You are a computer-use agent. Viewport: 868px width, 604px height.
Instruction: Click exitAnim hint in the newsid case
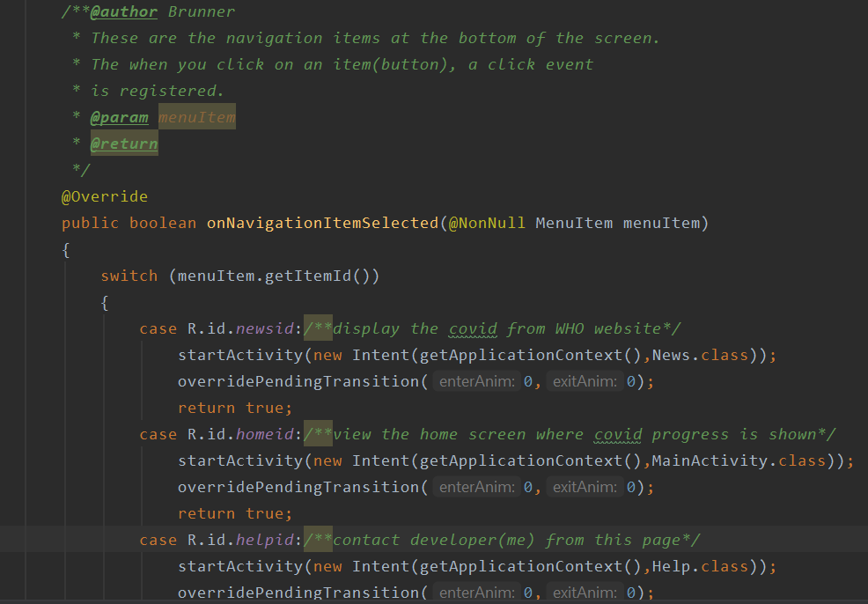coord(585,381)
